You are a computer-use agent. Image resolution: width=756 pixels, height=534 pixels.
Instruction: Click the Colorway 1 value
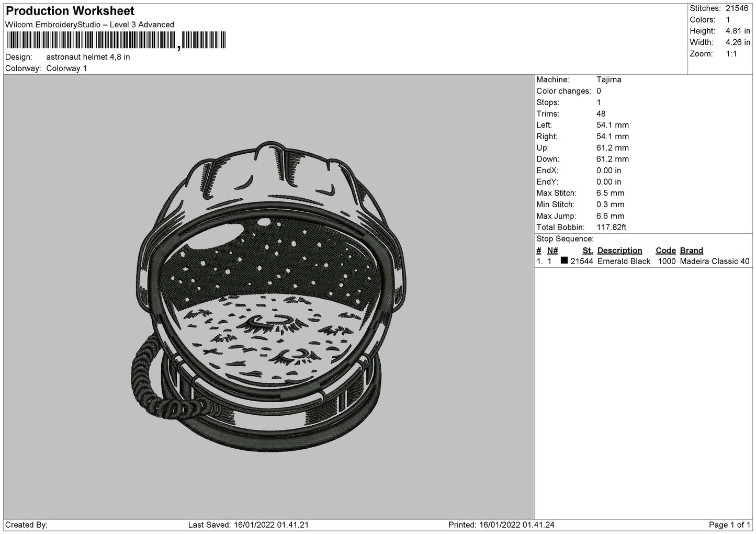66,69
